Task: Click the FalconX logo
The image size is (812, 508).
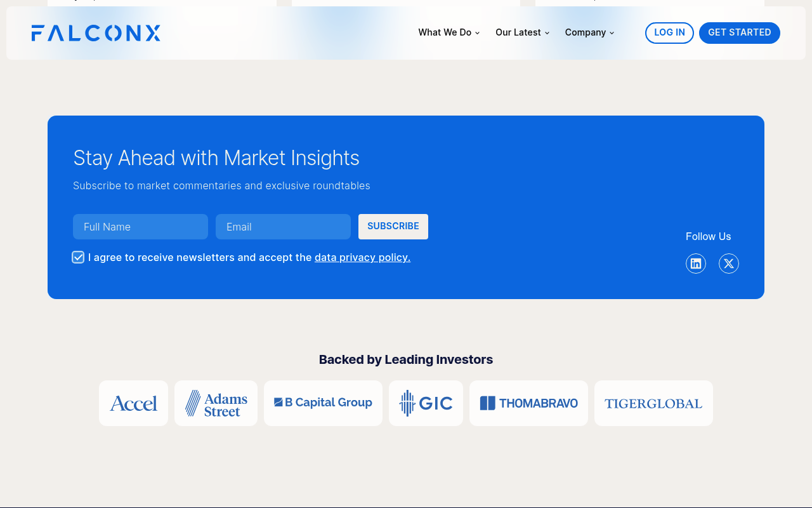Action: point(96,33)
